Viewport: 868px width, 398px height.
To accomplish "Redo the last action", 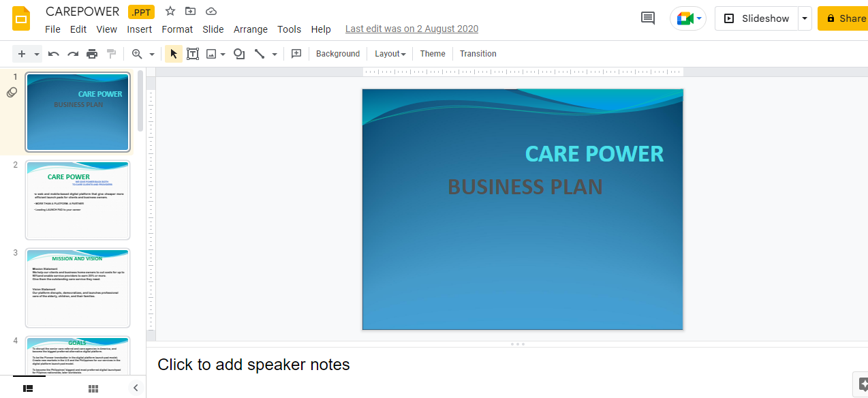I will (73, 54).
